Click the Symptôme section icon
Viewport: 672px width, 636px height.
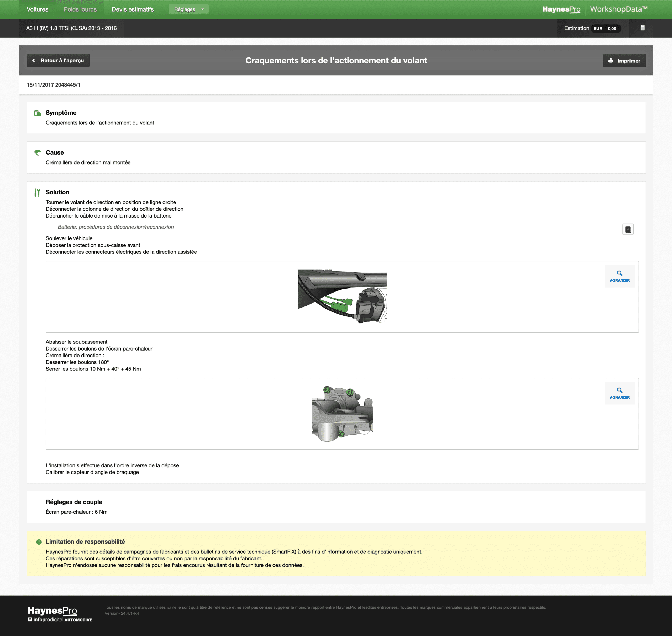tap(37, 113)
